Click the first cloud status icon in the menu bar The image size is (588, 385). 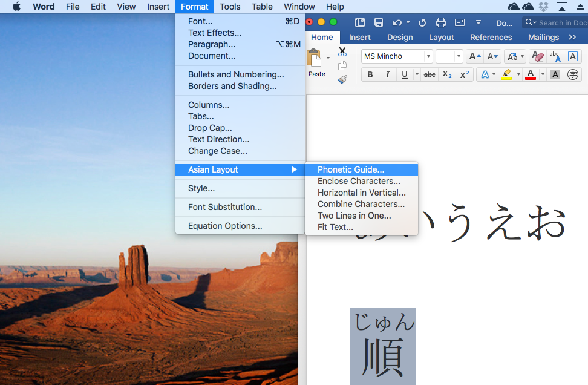click(513, 7)
